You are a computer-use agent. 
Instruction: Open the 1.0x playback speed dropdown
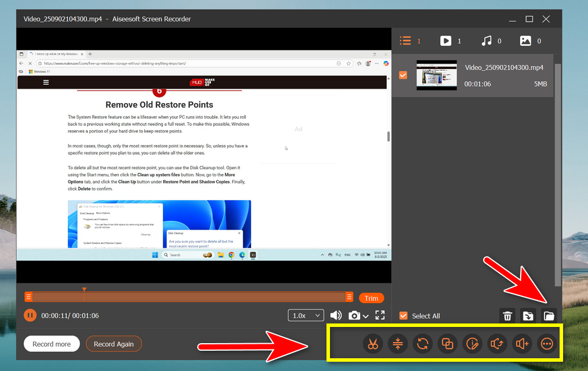[x=306, y=315]
